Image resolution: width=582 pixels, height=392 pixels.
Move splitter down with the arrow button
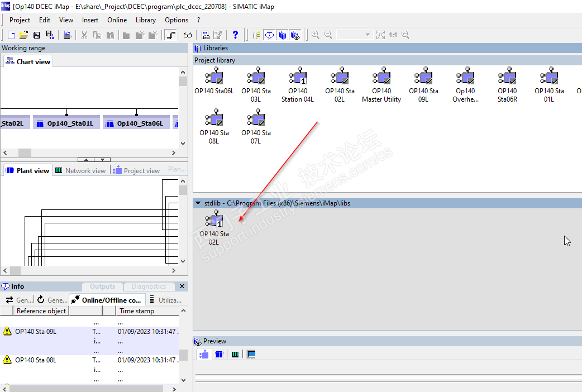coord(102,160)
